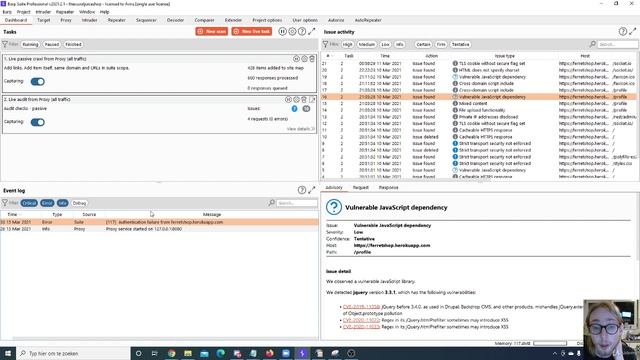Expand View details for Live audit task

pos(300,129)
